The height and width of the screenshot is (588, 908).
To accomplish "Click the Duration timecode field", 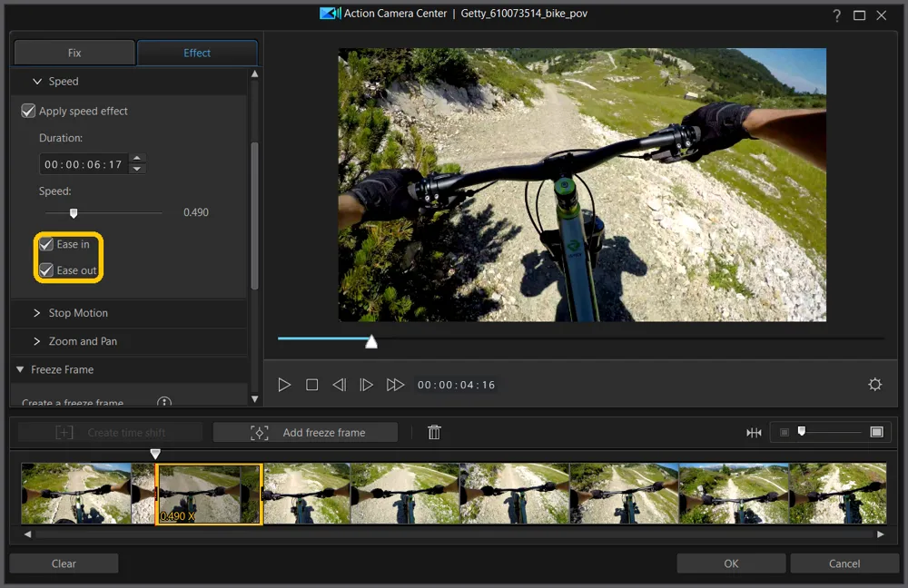I will click(x=84, y=164).
